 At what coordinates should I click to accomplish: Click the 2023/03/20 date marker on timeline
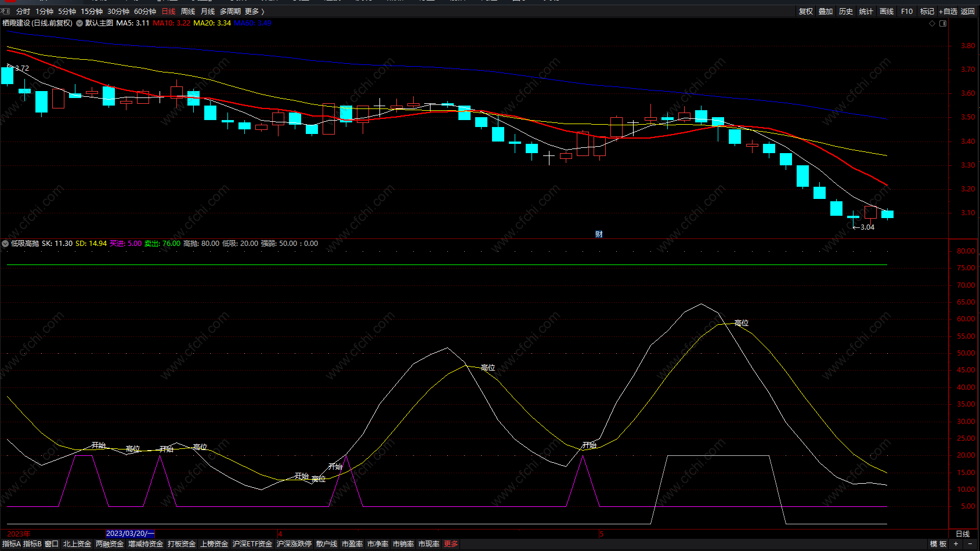[130, 534]
